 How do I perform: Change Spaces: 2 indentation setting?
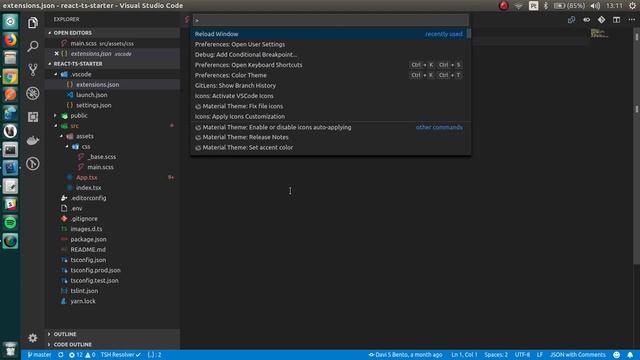click(x=496, y=355)
